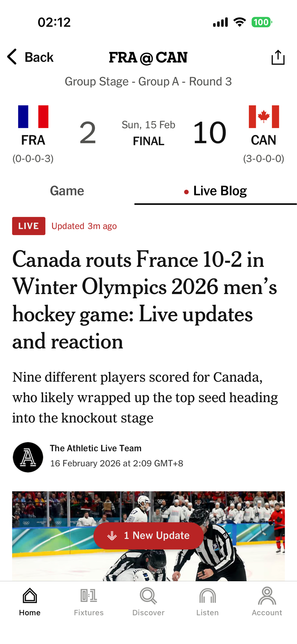Select the Live Blog tab
Screen dimensions: 297x644
[216, 191]
